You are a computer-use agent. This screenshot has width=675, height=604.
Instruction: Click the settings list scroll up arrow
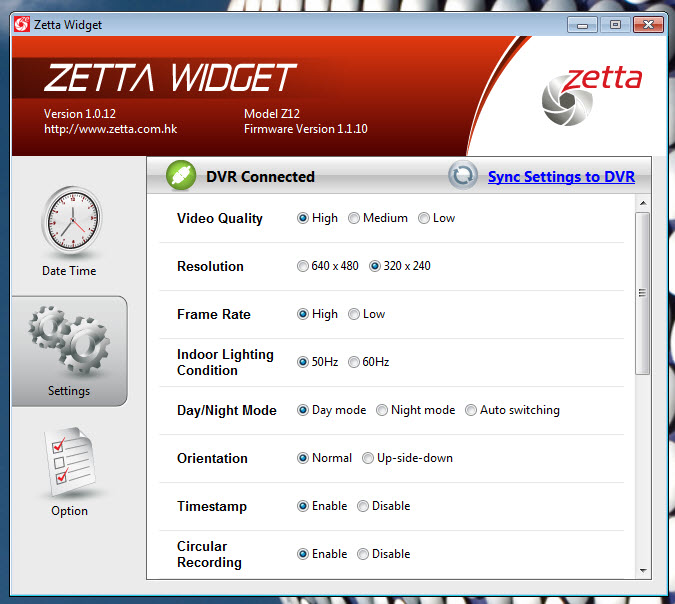coord(643,203)
